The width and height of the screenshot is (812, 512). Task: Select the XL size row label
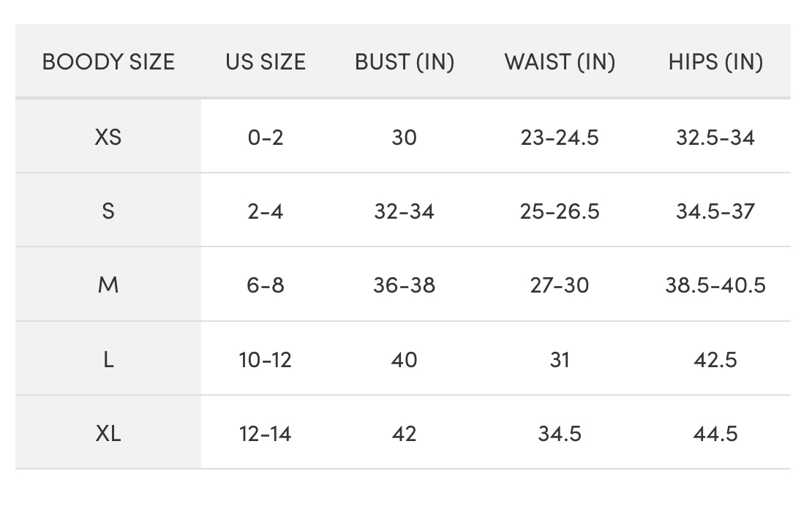pyautogui.click(x=108, y=434)
